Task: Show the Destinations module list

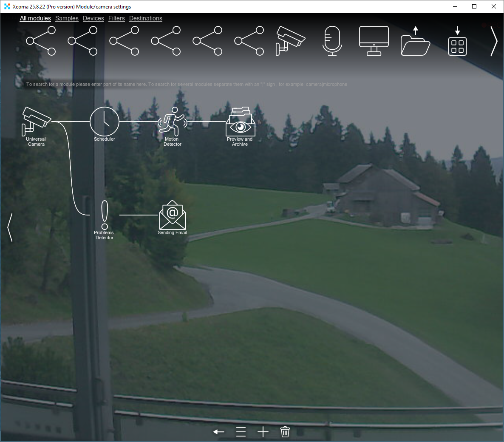Action: coord(146,18)
